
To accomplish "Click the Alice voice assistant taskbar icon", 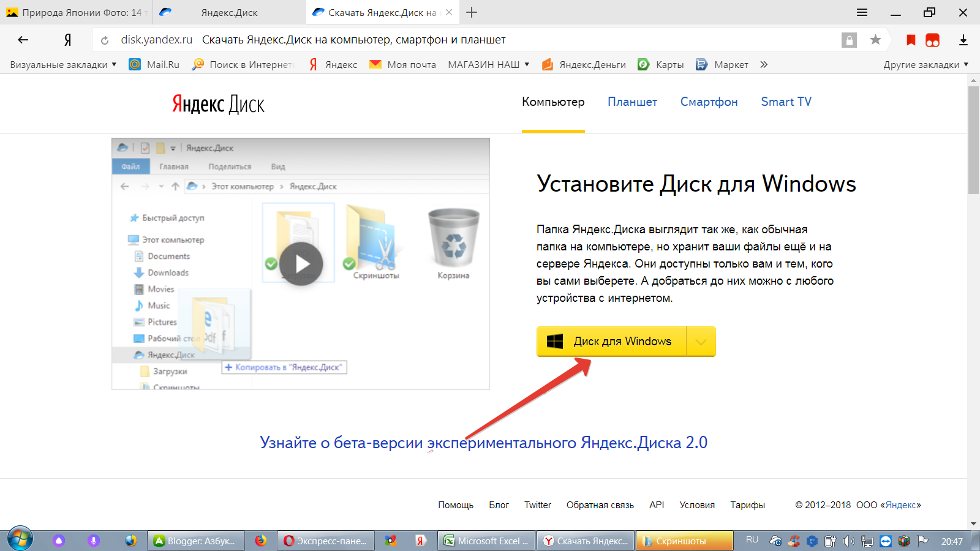I will 59,541.
